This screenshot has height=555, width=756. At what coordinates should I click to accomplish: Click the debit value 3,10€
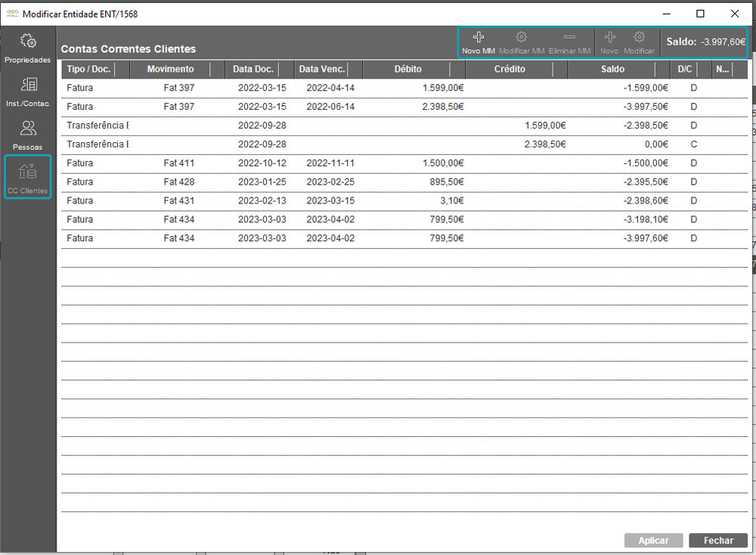[452, 200]
